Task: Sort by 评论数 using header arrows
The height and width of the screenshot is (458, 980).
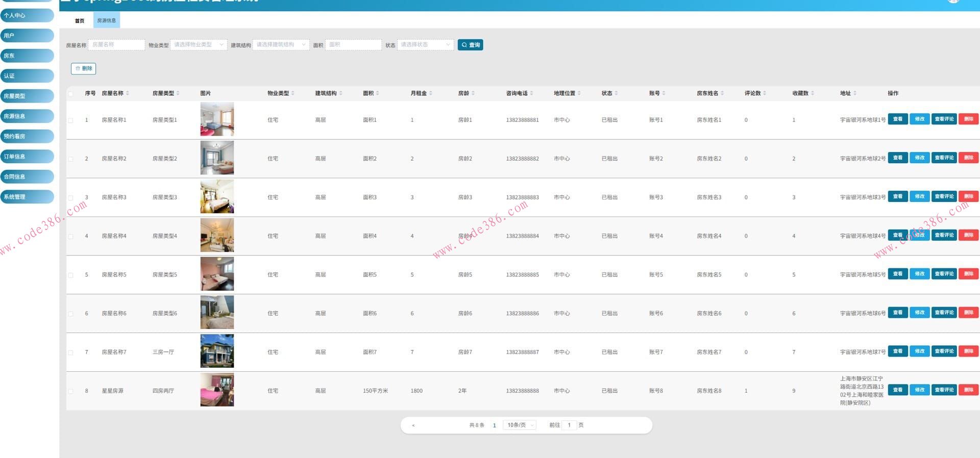Action: click(x=765, y=93)
